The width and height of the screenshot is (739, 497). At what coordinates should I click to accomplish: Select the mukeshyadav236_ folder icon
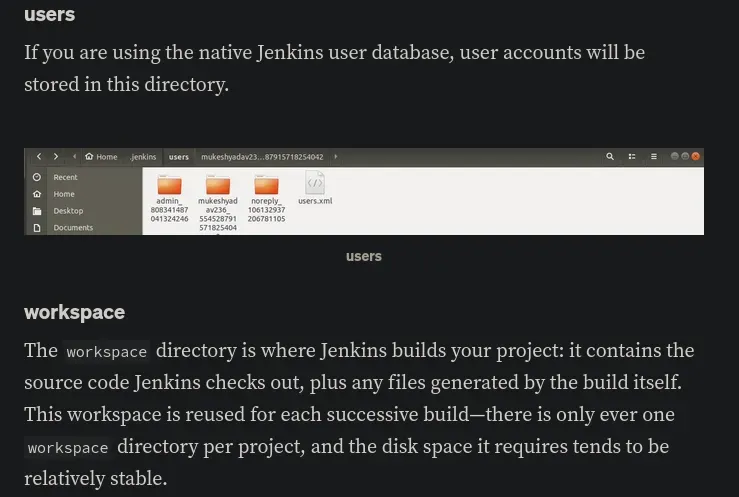pos(218,185)
